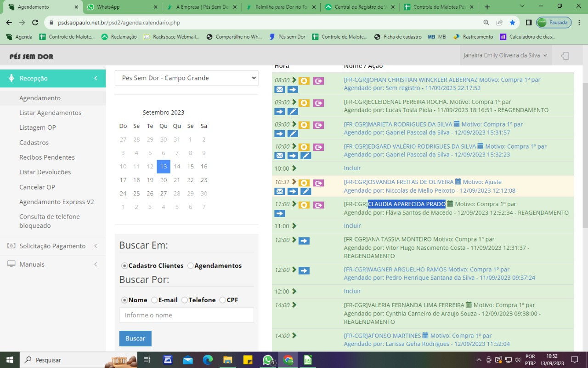The image size is (588, 368).
Task: Open new browser tab with plus button
Action: click(487, 7)
